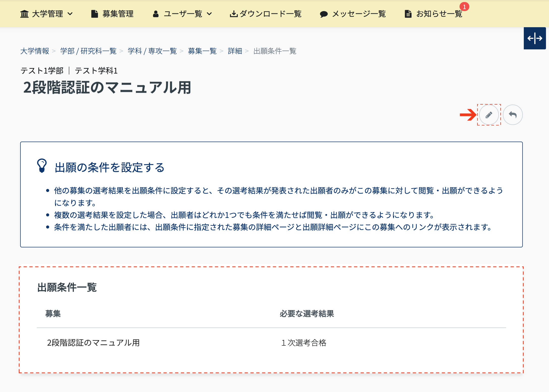Click the pencil edit icon button

pos(489,115)
